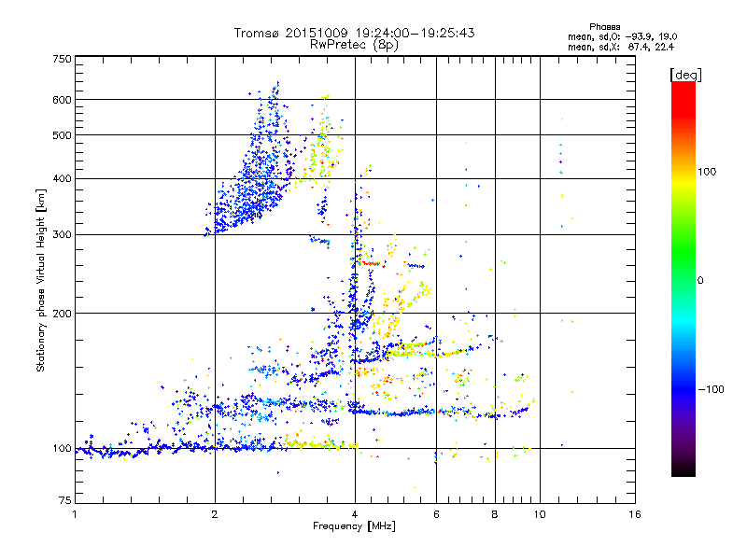Click the x-axis tick label '6'

tap(436, 514)
